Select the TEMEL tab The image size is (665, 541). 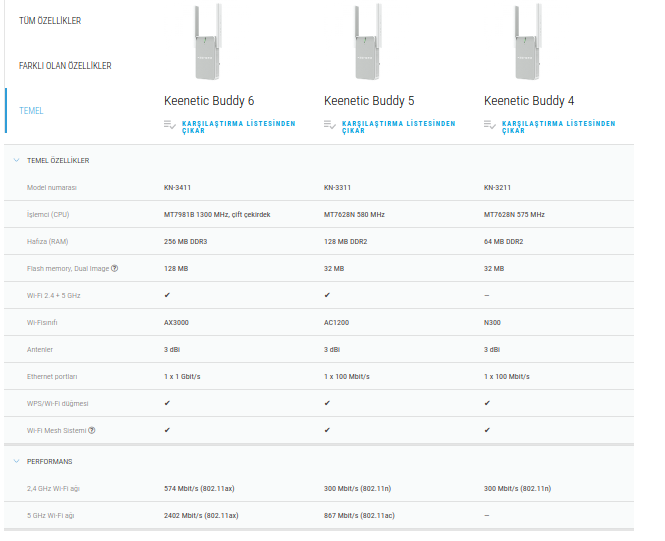coord(31,111)
